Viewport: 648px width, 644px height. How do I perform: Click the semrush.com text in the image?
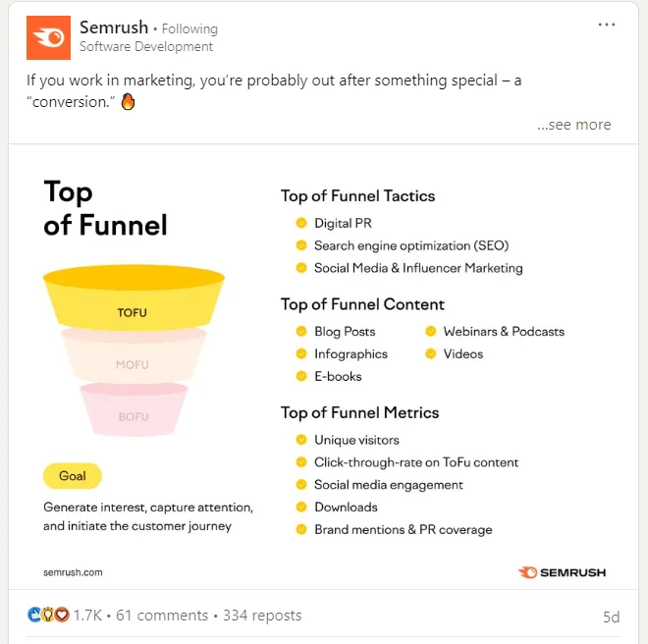tap(73, 571)
